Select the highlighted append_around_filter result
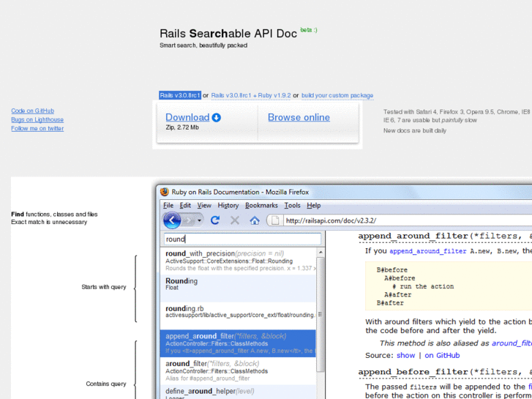The height and width of the screenshot is (399, 532). [x=238, y=343]
